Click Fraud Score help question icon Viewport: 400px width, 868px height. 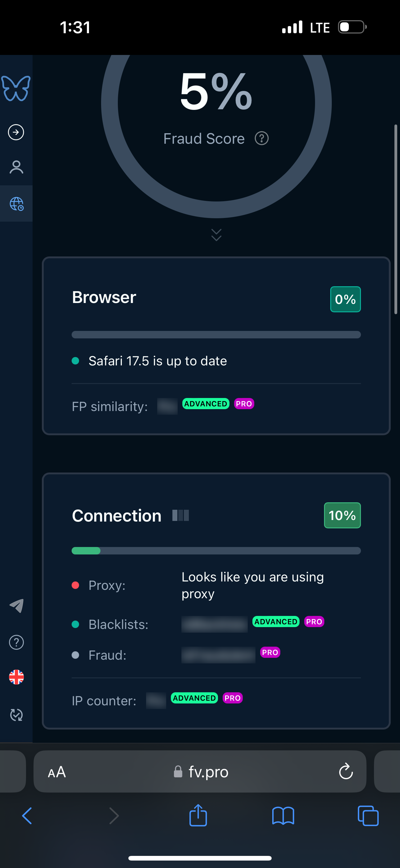point(262,138)
